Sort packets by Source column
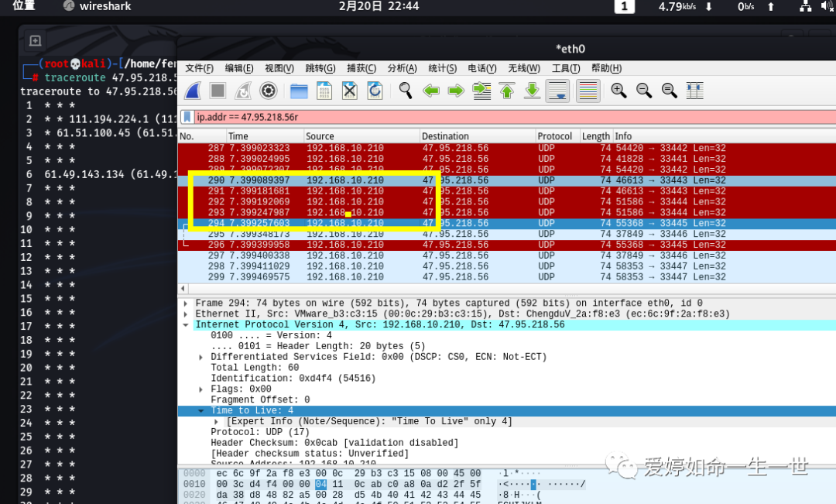 [x=361, y=136]
